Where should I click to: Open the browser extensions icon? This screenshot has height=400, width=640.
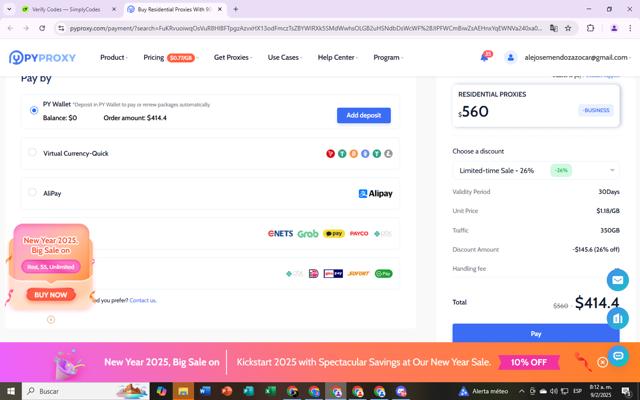click(590, 28)
